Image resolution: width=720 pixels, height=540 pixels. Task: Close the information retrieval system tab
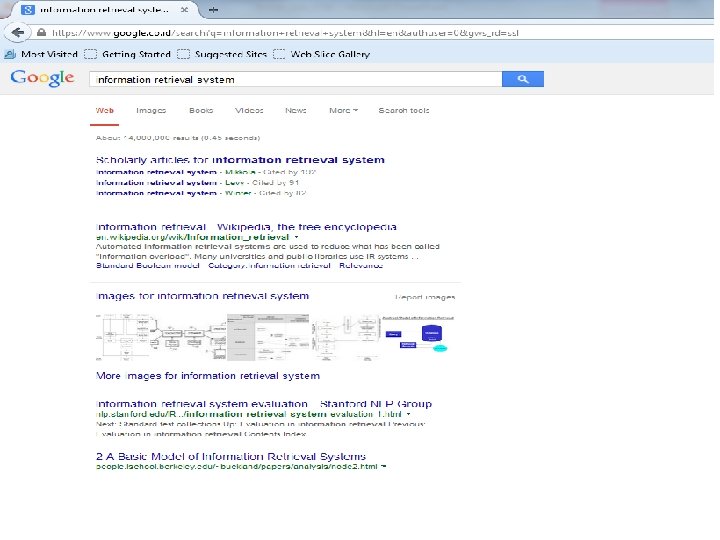[184, 10]
